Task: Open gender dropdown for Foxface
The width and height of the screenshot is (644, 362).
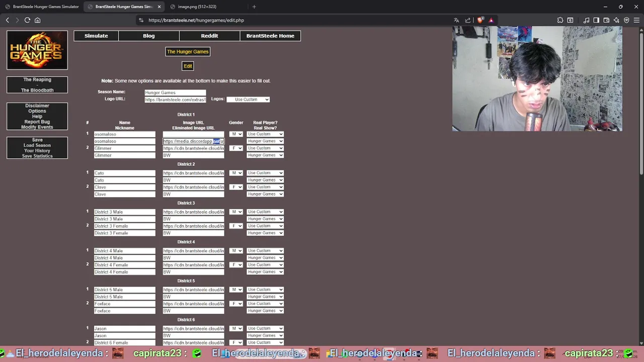Action: (236, 304)
